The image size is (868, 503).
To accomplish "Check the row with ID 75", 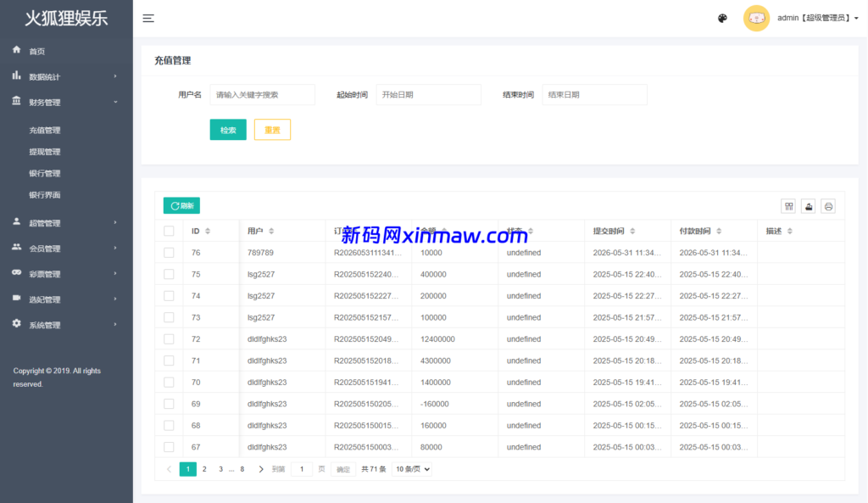I will [169, 274].
